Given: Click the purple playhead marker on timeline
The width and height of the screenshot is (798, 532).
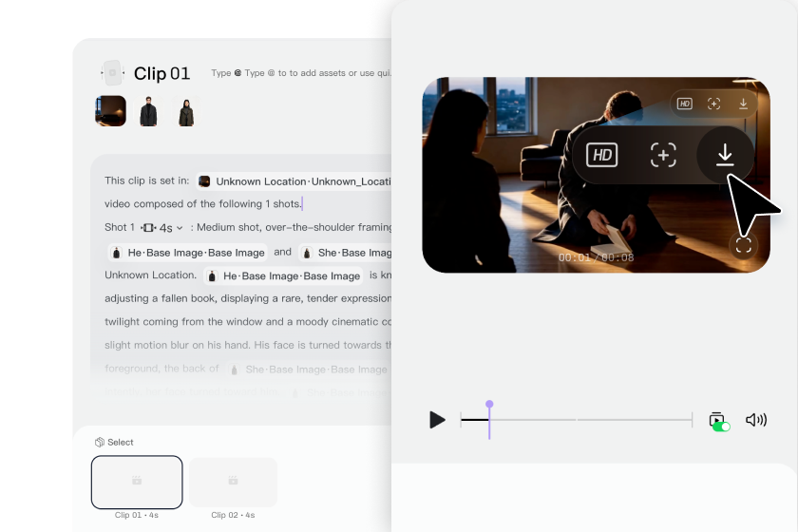Looking at the screenshot, I should pyautogui.click(x=489, y=404).
